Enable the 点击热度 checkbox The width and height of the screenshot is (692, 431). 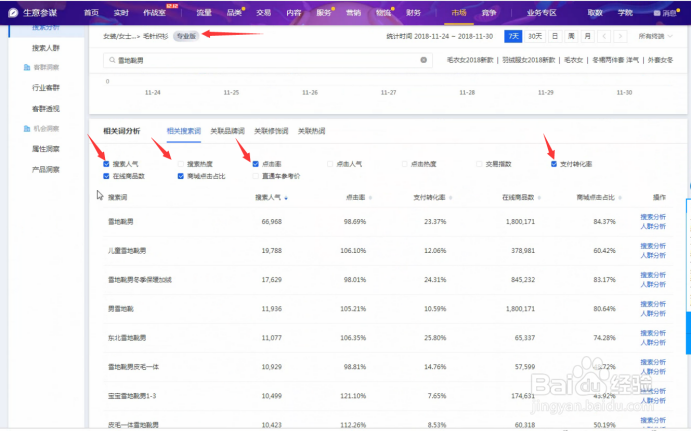click(405, 164)
